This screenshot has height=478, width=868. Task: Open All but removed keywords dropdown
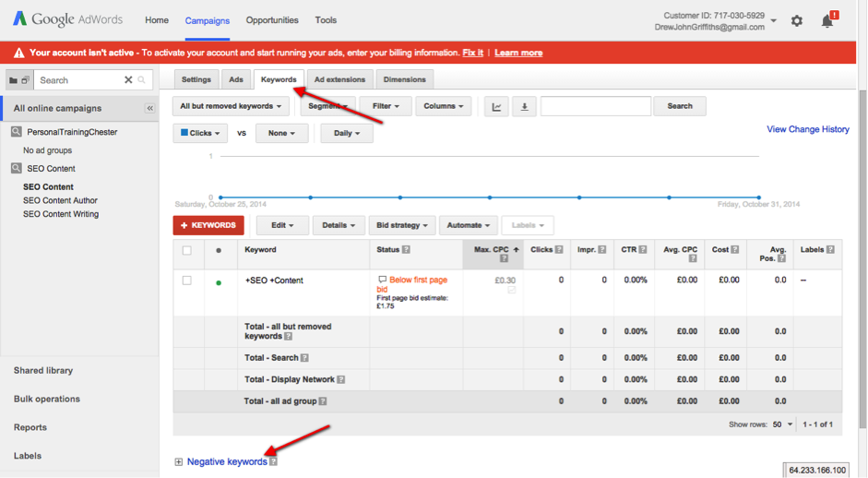pos(231,106)
